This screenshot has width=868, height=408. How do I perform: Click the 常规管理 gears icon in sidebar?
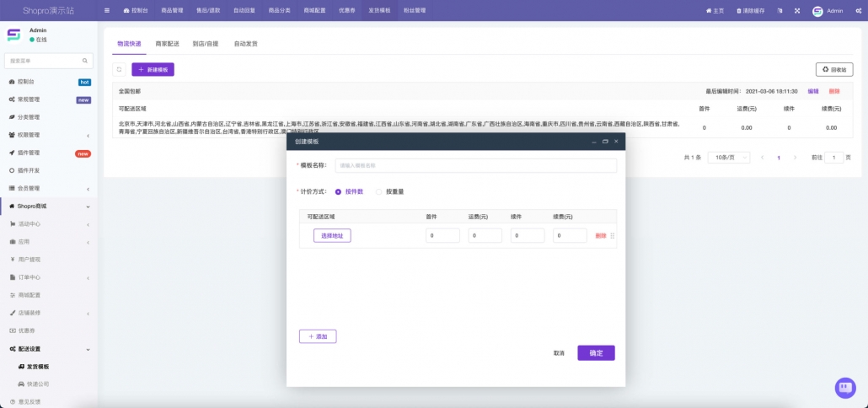[12, 99]
